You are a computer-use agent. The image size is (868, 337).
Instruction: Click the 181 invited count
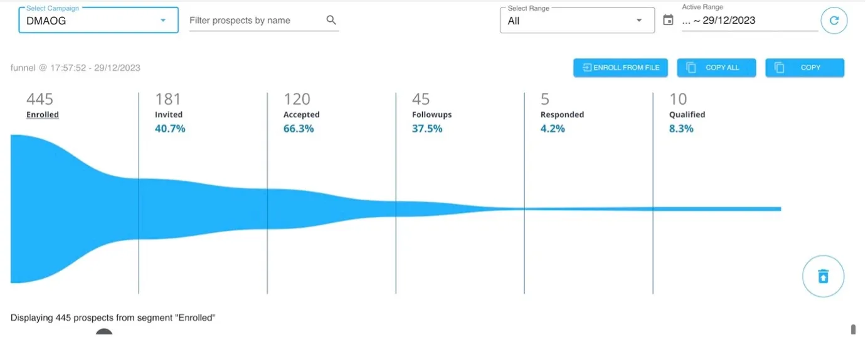[x=168, y=99]
